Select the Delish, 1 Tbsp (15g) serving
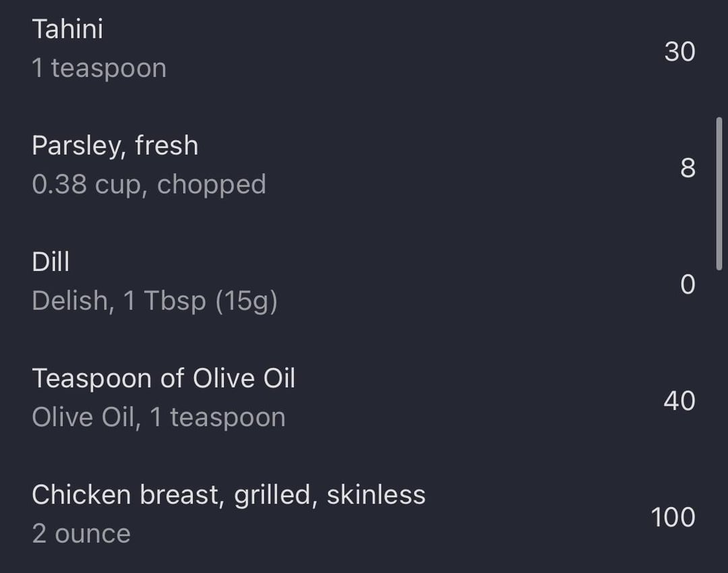 [154, 301]
